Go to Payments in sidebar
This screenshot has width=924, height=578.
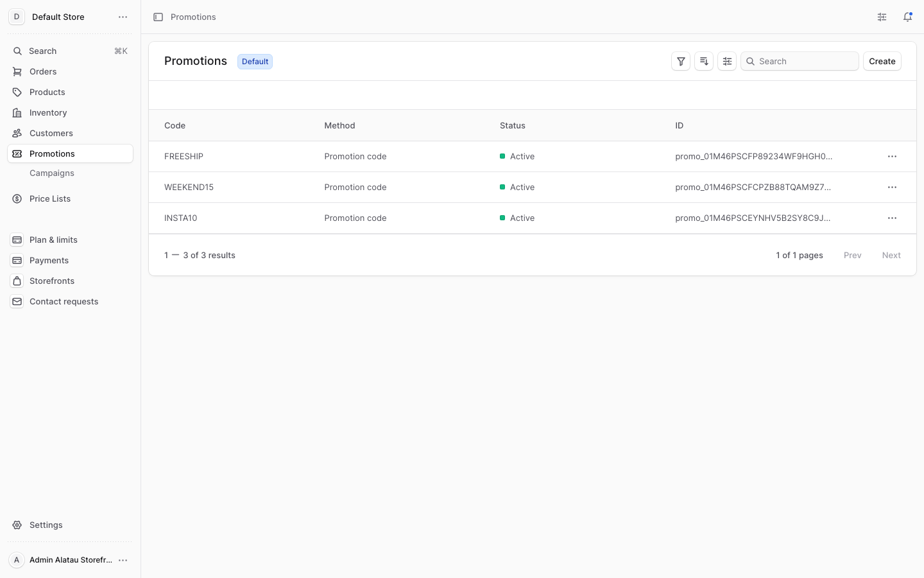tap(70, 261)
